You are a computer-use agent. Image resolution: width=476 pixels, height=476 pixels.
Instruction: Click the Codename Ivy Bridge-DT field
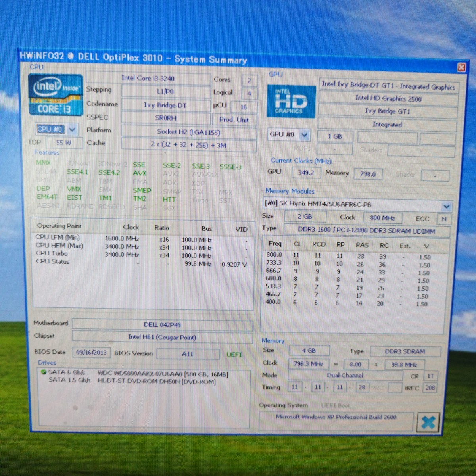pyautogui.click(x=165, y=105)
